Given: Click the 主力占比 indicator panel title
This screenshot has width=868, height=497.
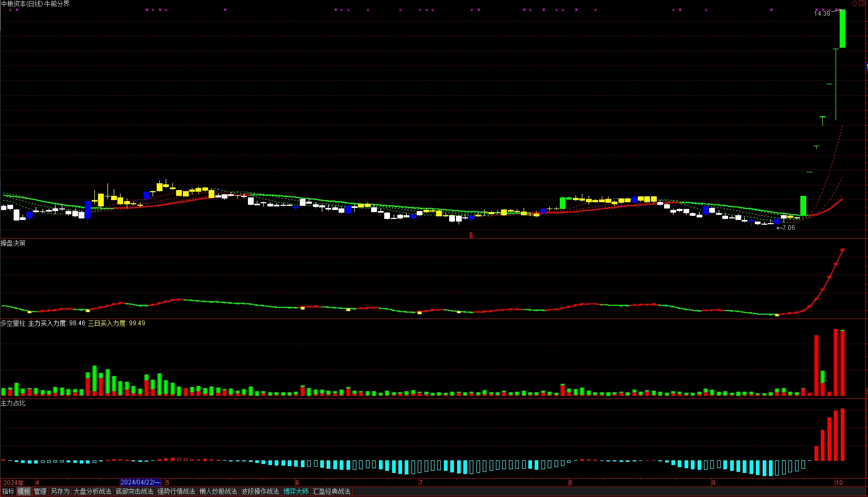Looking at the screenshot, I should [13, 403].
